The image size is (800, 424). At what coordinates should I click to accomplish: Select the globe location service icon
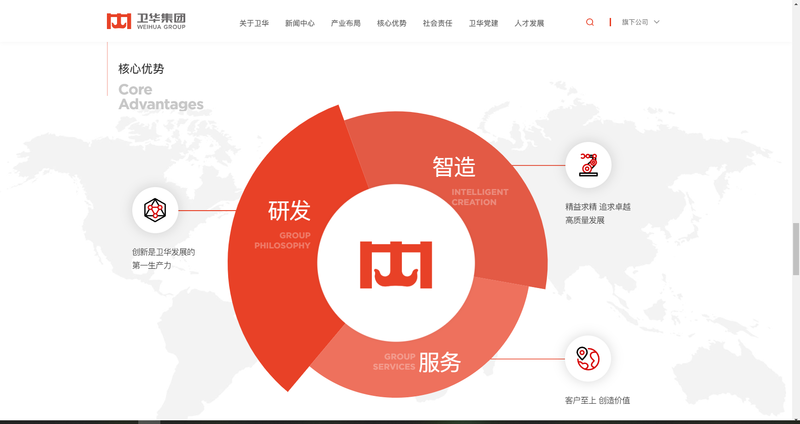588,358
